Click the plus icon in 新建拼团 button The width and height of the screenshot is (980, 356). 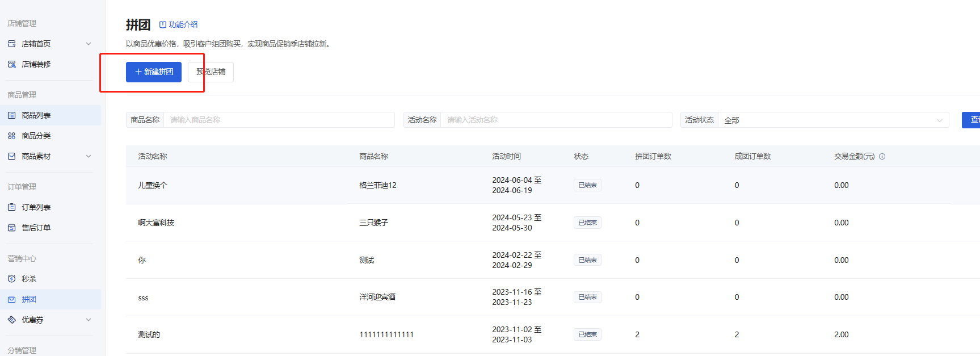[x=138, y=72]
